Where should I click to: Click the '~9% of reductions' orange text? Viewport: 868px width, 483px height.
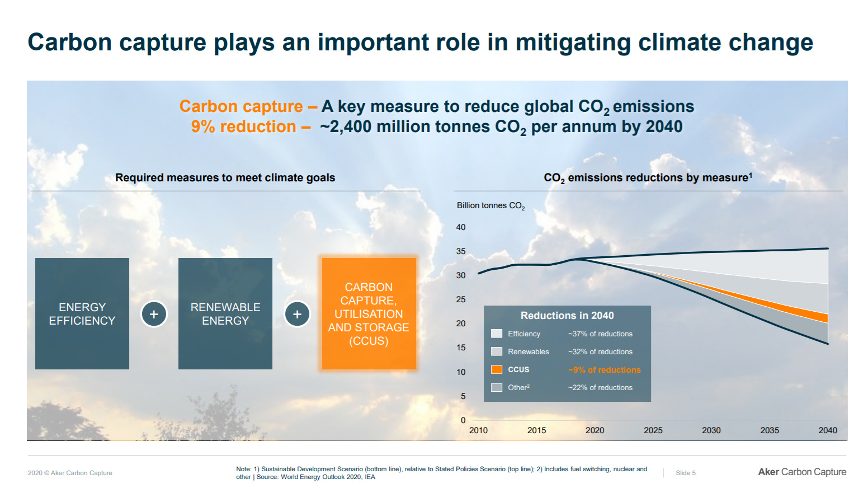point(604,370)
